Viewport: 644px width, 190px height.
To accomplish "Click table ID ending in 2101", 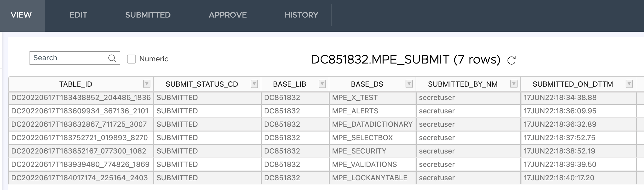I will pyautogui.click(x=80, y=111).
